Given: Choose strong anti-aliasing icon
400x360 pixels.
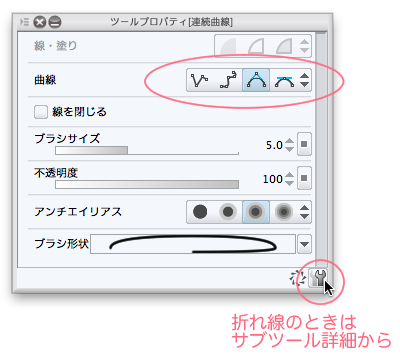Looking at the screenshot, I should [284, 212].
